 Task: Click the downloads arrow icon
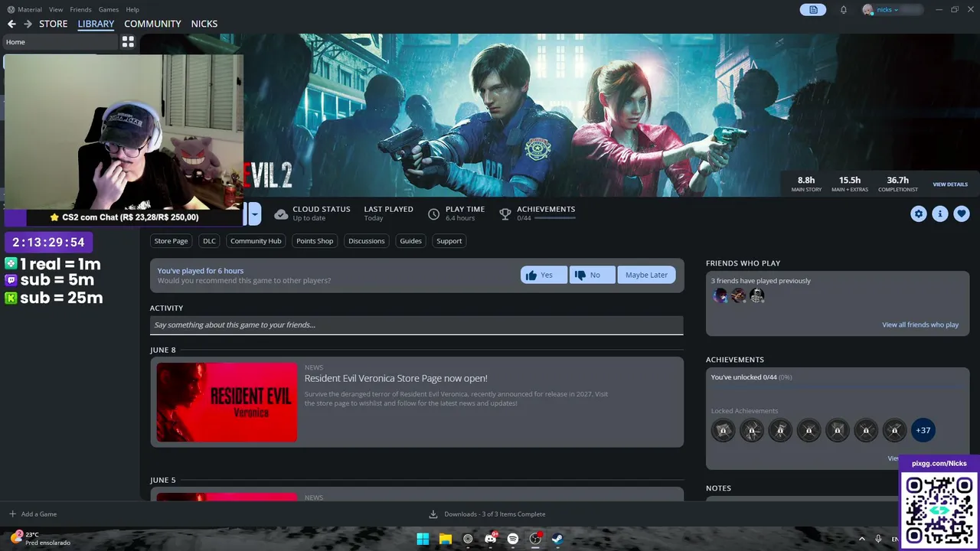tap(433, 514)
